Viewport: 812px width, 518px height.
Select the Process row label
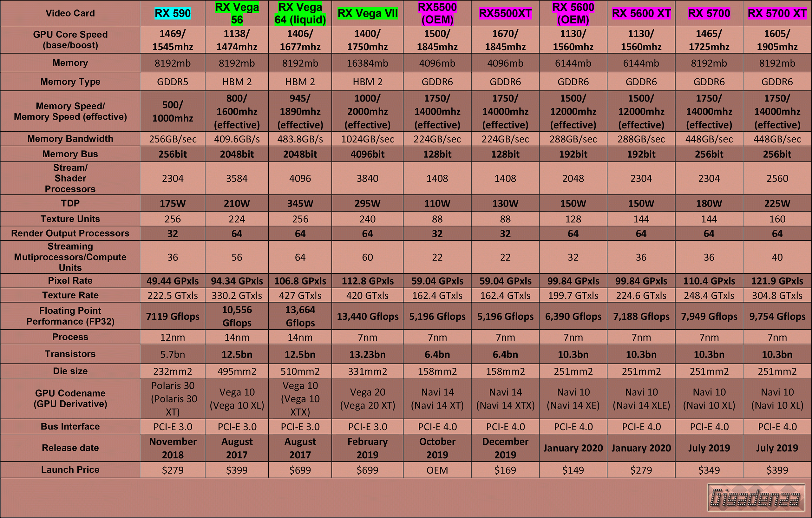tap(70, 337)
